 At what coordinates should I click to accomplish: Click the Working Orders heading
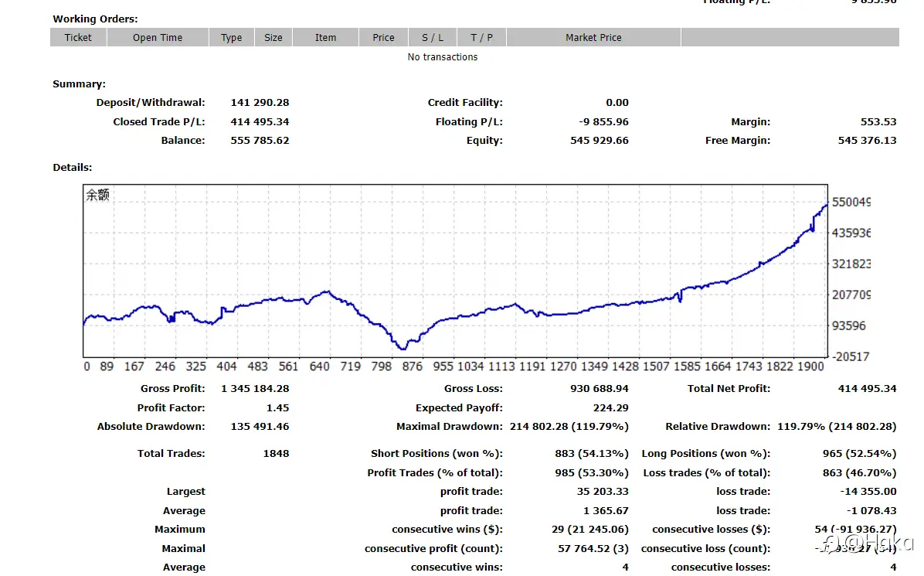[96, 19]
